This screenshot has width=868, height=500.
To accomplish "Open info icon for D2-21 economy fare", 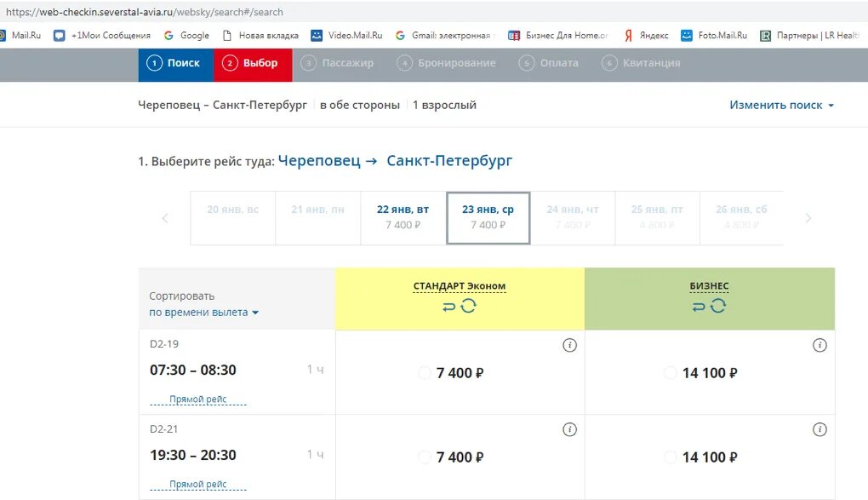I will (x=569, y=429).
